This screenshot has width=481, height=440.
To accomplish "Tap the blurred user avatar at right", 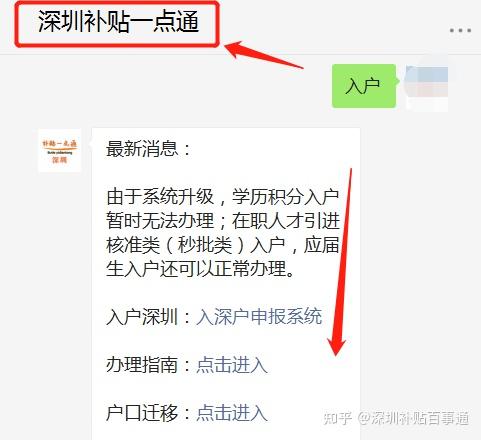I will 427,86.
